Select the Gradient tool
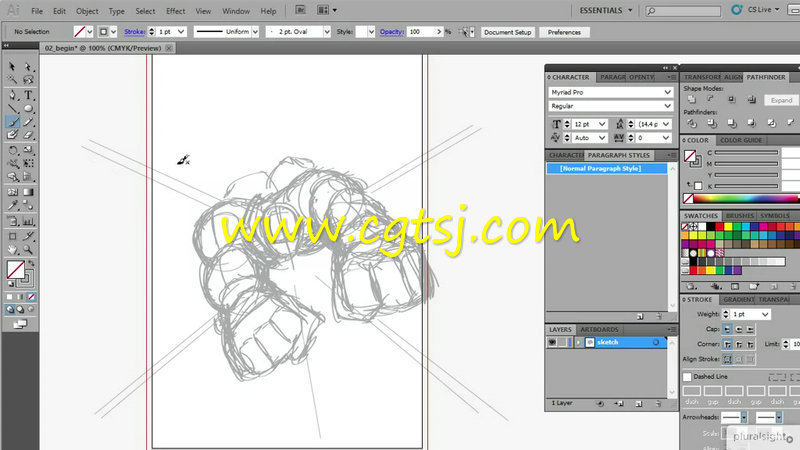 tap(28, 192)
